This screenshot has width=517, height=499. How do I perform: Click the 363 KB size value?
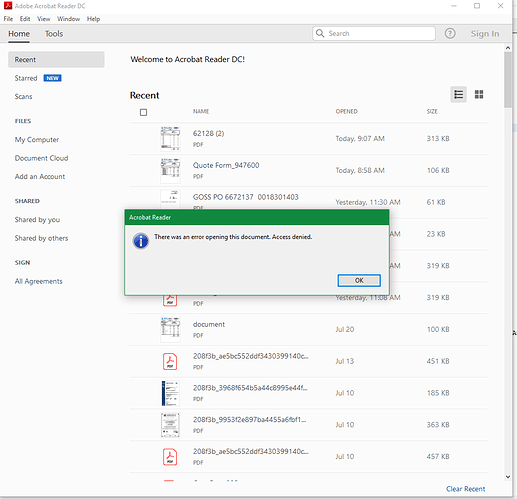coord(438,425)
